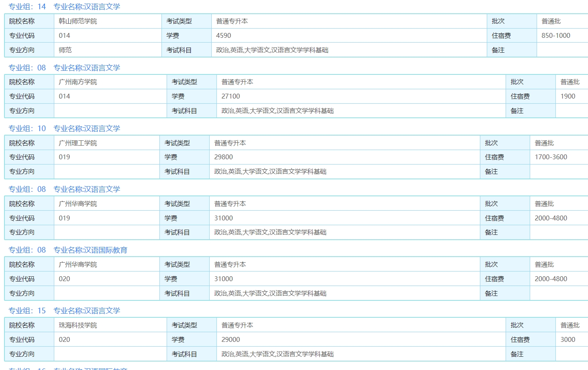Click the 专业组：14 汉语言文学 heading
Screen dimensions: 588x370
[x=64, y=6]
